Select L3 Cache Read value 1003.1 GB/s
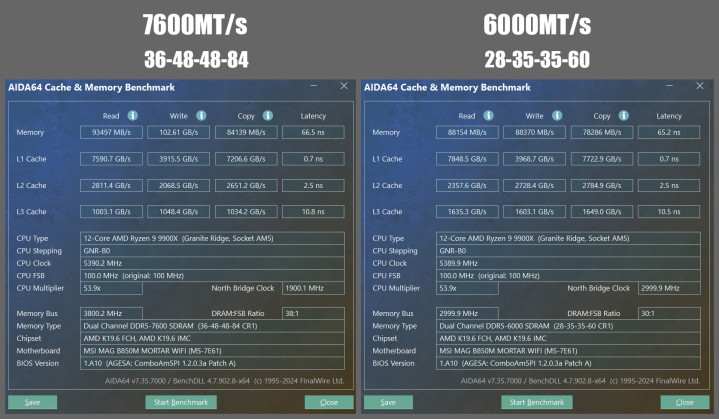The height and width of the screenshot is (419, 719). point(111,211)
